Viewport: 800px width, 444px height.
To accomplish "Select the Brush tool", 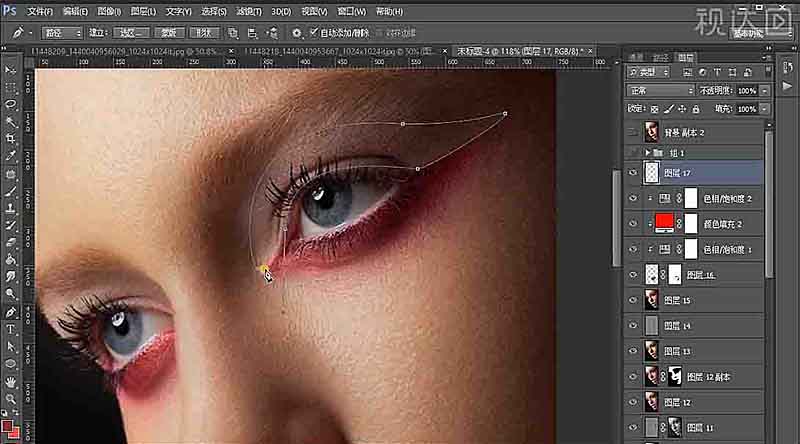I will (x=10, y=191).
